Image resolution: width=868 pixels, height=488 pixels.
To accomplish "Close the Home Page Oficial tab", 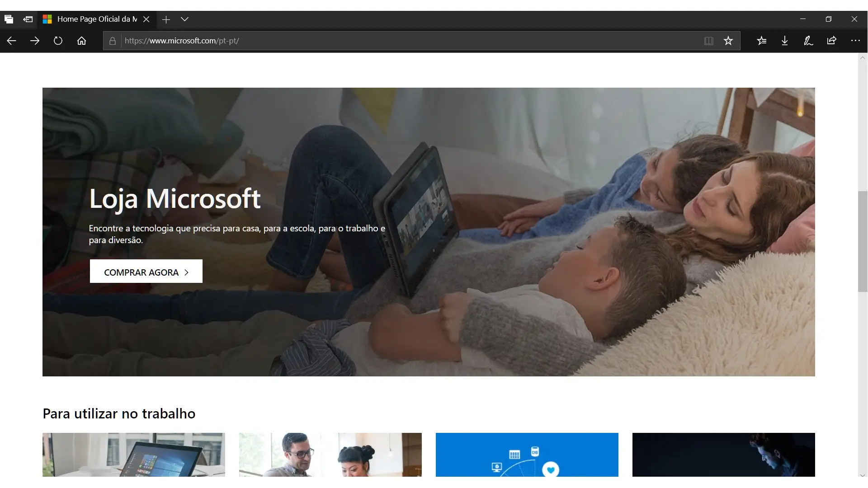I will coord(146,19).
